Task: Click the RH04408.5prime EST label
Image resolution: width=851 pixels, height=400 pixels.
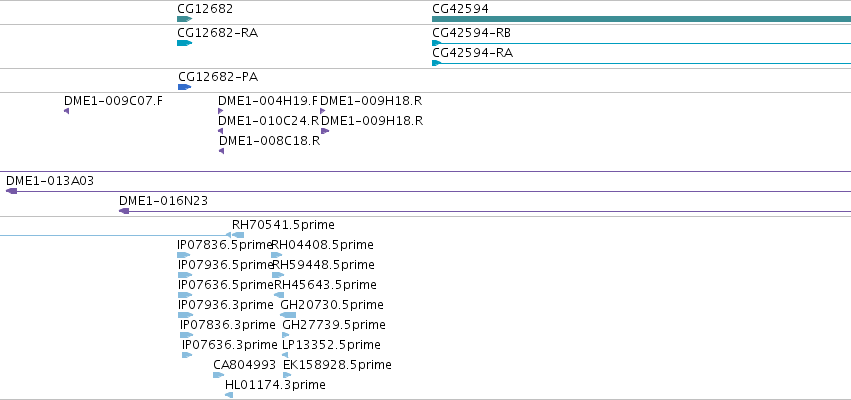Action: coord(322,245)
